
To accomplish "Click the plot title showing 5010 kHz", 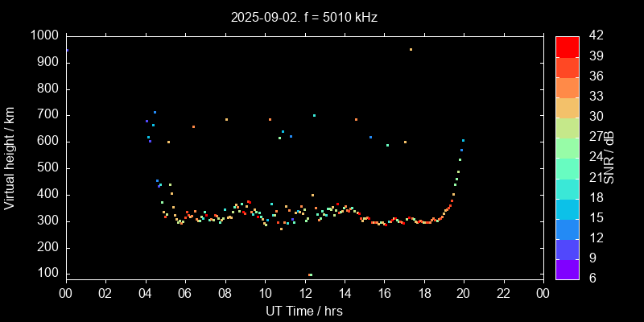I will coord(303,17).
